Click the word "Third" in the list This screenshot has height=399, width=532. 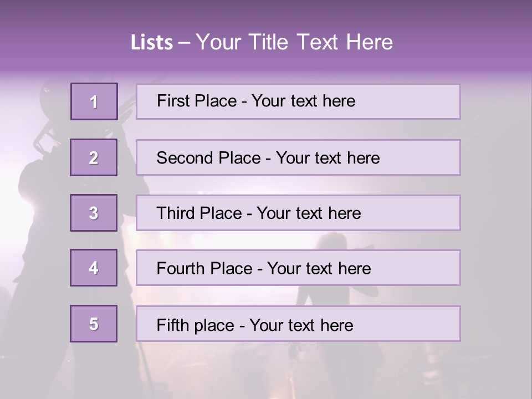pyautogui.click(x=177, y=213)
